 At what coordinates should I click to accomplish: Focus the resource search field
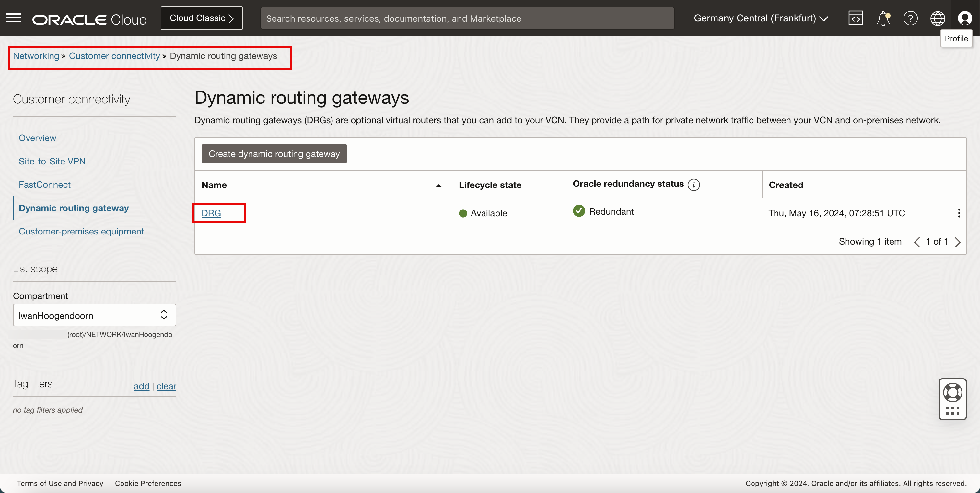tap(467, 18)
